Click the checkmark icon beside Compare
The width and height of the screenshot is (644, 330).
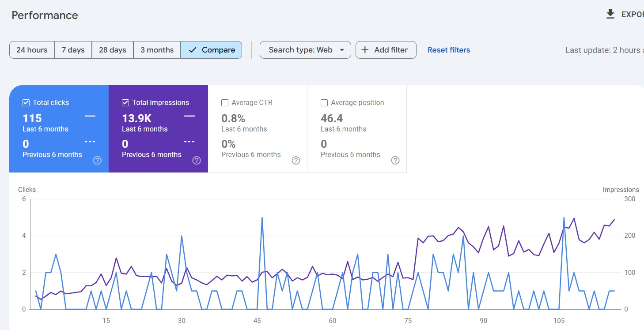click(192, 50)
